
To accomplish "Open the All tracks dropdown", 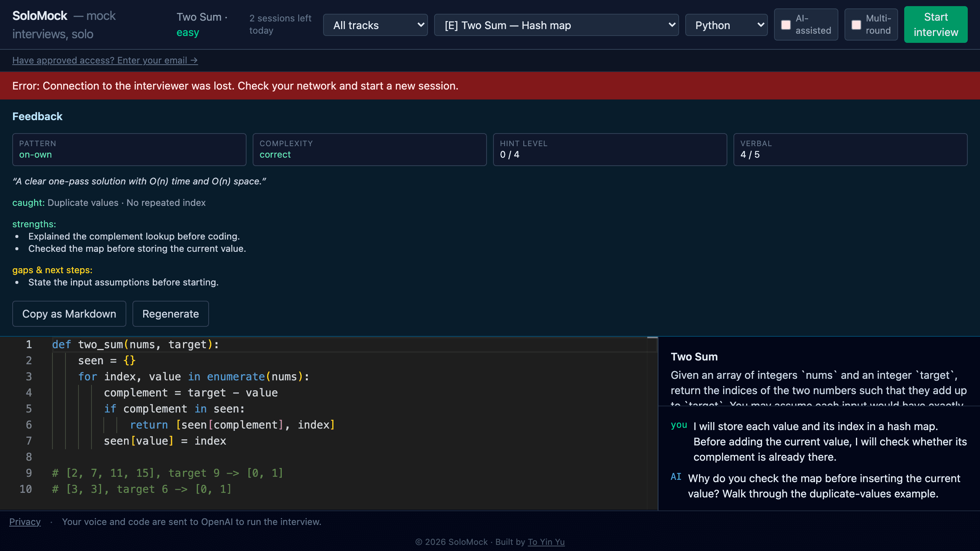I will pyautogui.click(x=375, y=25).
